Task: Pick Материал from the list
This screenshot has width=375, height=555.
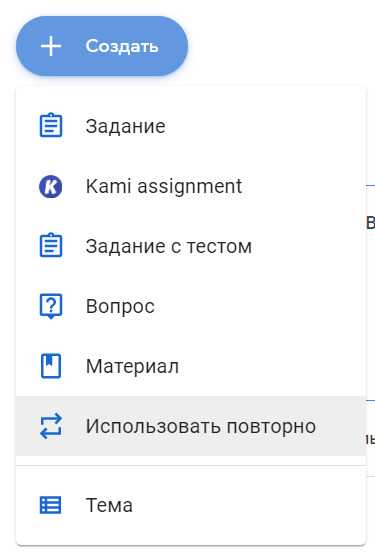Action: 191,366
